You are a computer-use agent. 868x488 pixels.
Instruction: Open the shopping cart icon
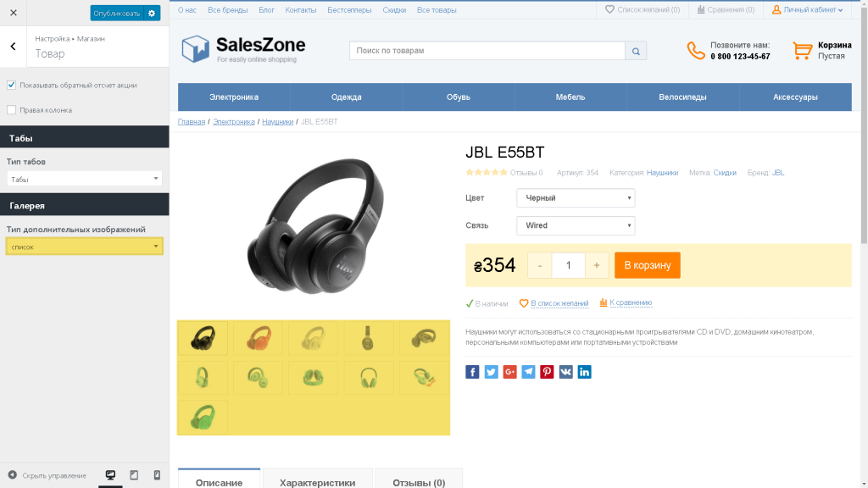(x=802, y=50)
